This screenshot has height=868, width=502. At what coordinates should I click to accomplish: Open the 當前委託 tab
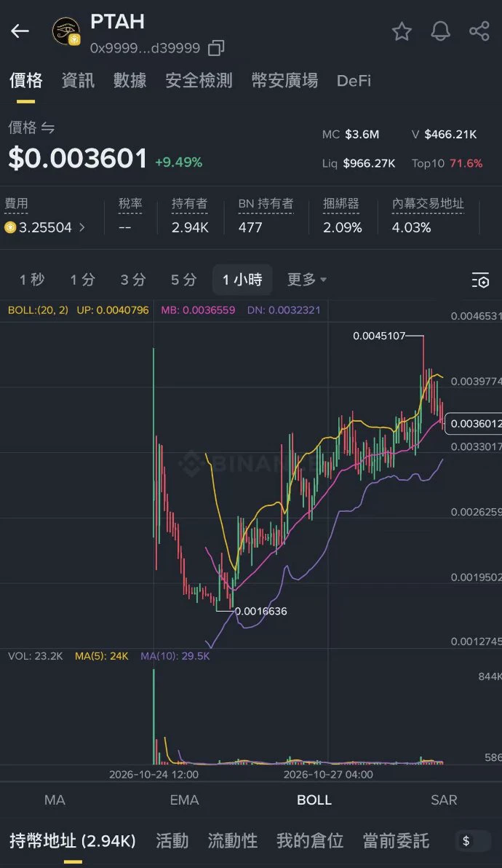[396, 841]
